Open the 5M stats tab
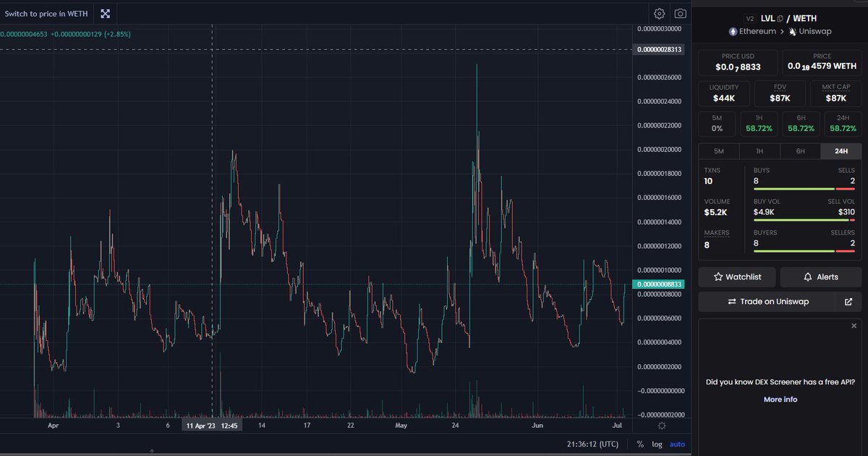The height and width of the screenshot is (456, 868). 719,151
